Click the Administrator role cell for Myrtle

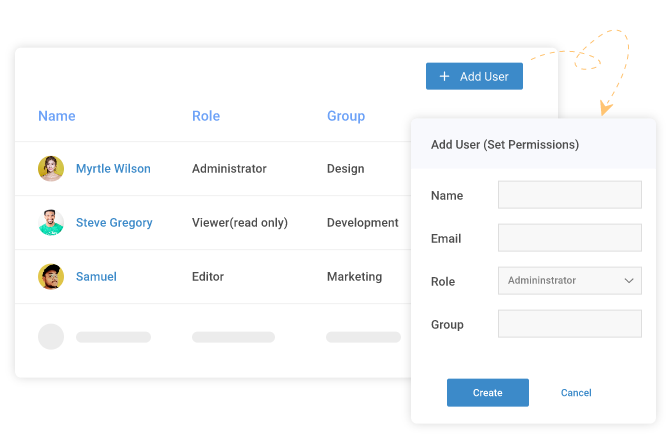tap(229, 169)
